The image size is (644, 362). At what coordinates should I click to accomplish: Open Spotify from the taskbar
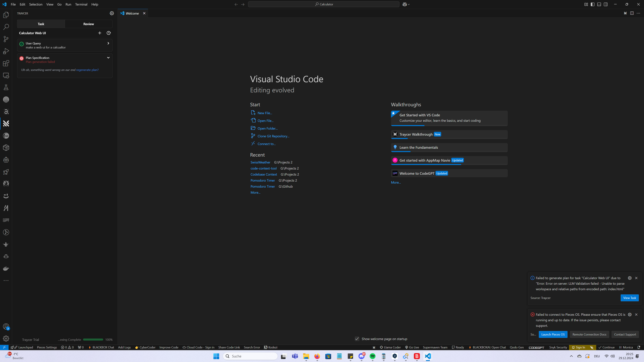373,356
